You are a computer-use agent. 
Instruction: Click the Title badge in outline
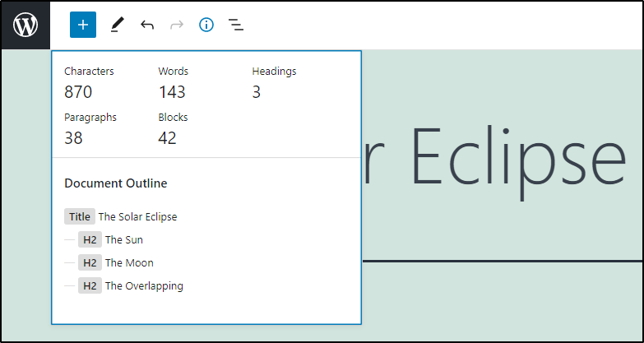click(x=80, y=216)
